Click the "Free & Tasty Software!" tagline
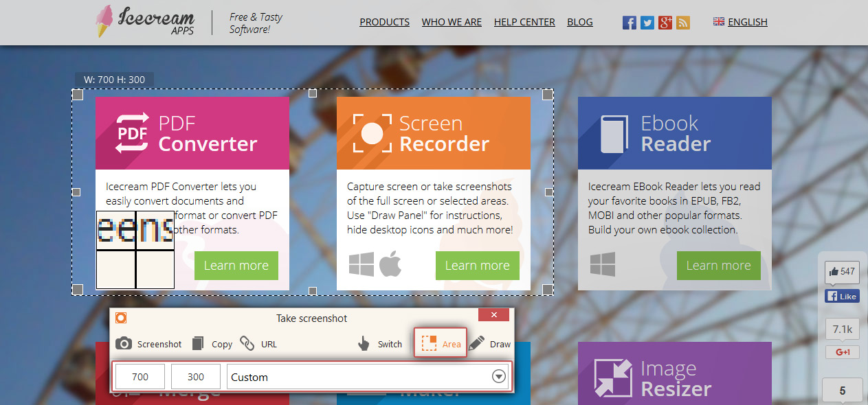Image resolution: width=868 pixels, height=405 pixels. point(256,23)
